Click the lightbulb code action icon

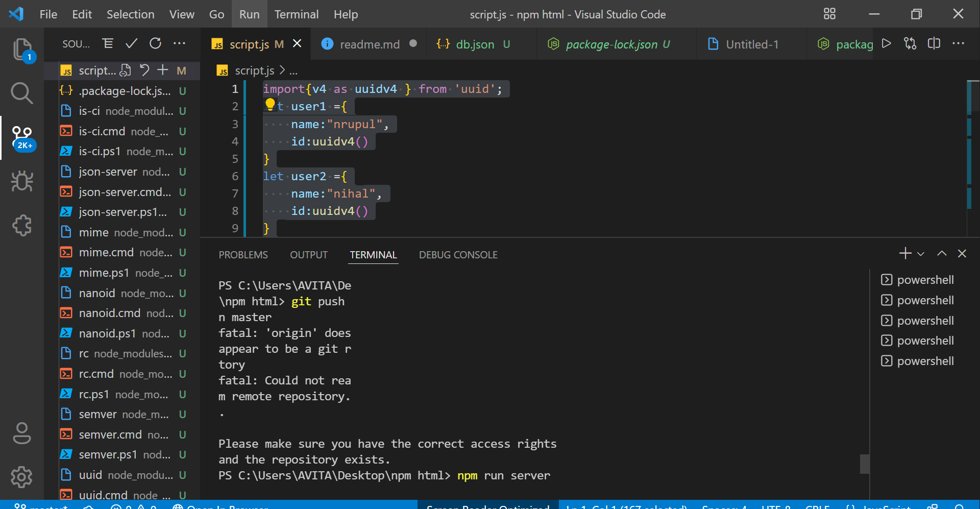pyautogui.click(x=270, y=105)
